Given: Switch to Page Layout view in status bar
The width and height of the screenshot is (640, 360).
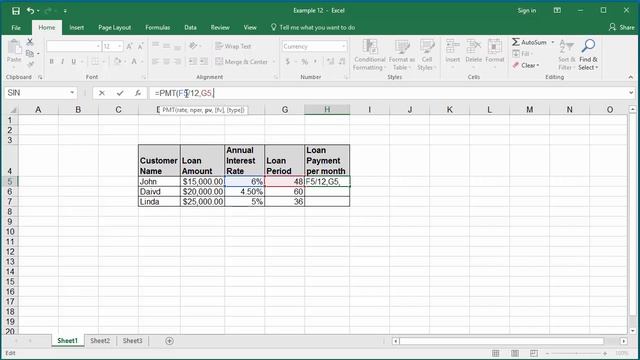Looking at the screenshot, I should 515,353.
